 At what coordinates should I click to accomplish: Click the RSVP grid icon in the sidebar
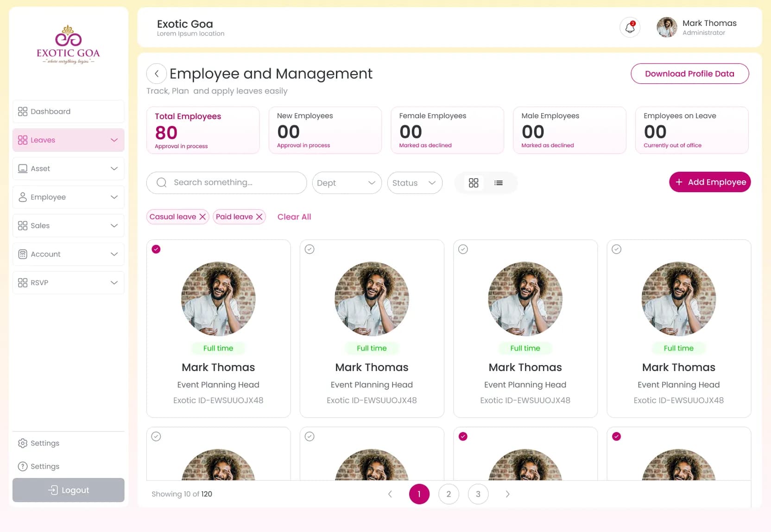22,282
